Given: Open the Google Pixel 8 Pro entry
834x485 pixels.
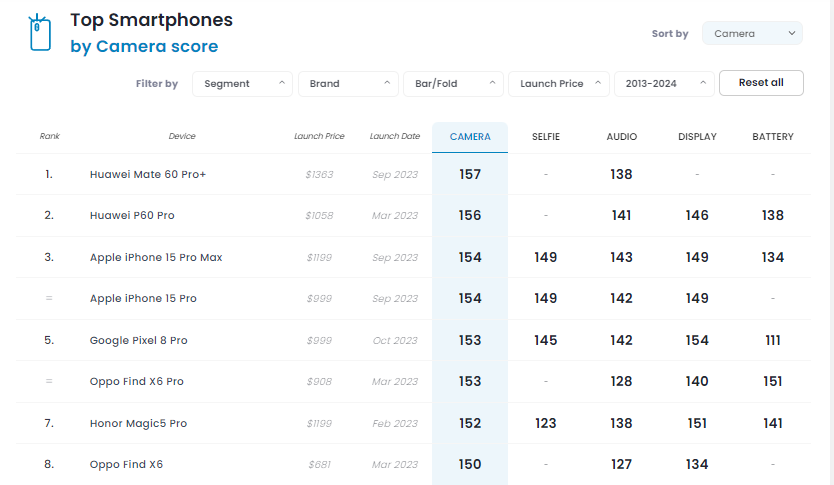Looking at the screenshot, I should pos(138,340).
